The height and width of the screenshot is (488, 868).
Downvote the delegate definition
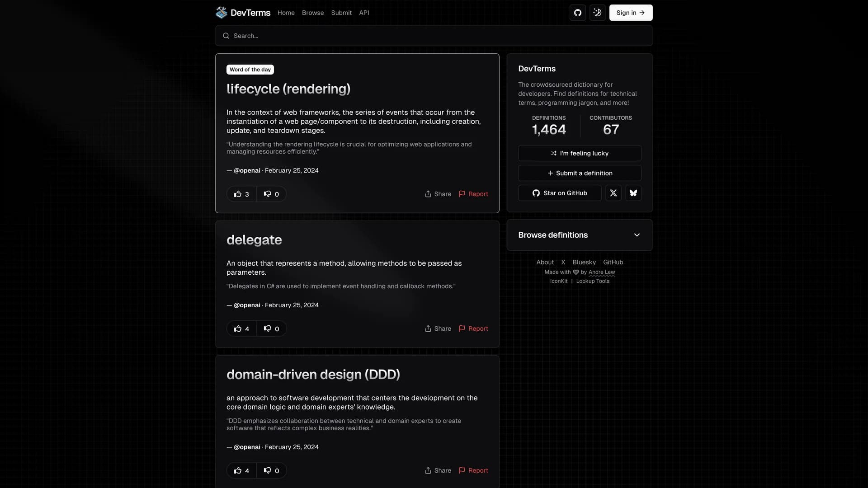[271, 328]
